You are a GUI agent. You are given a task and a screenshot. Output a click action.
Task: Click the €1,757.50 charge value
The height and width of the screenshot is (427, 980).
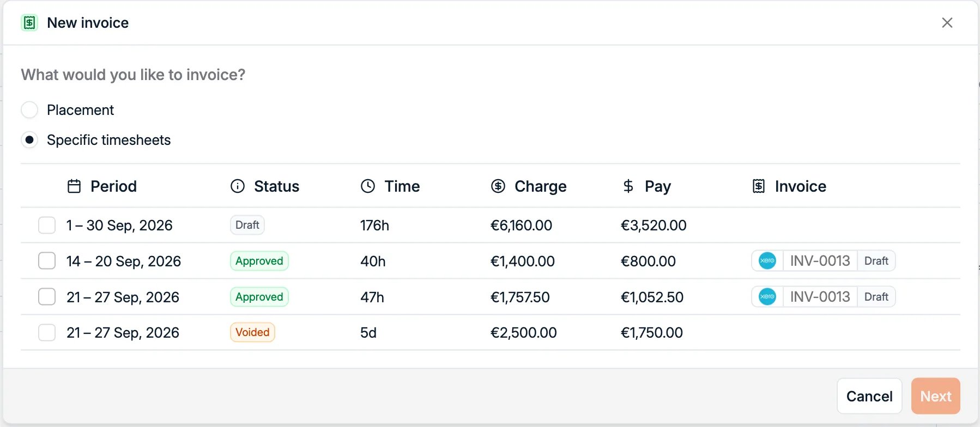(520, 297)
